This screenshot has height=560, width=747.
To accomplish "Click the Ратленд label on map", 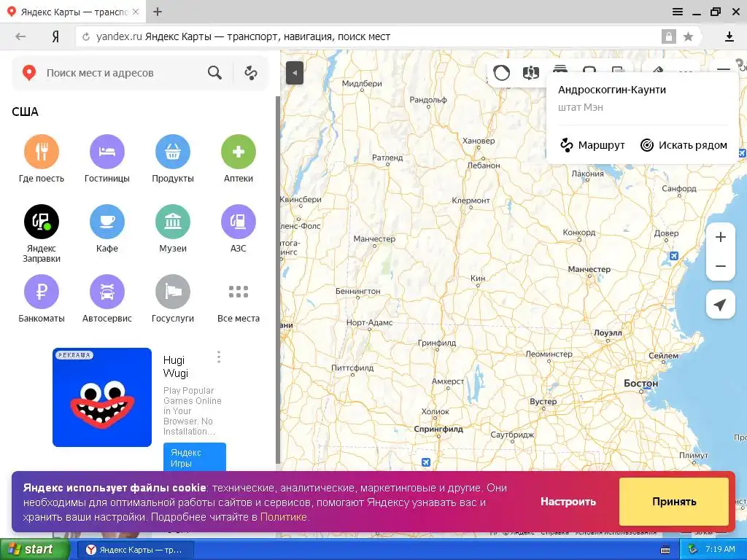I will (x=387, y=157).
